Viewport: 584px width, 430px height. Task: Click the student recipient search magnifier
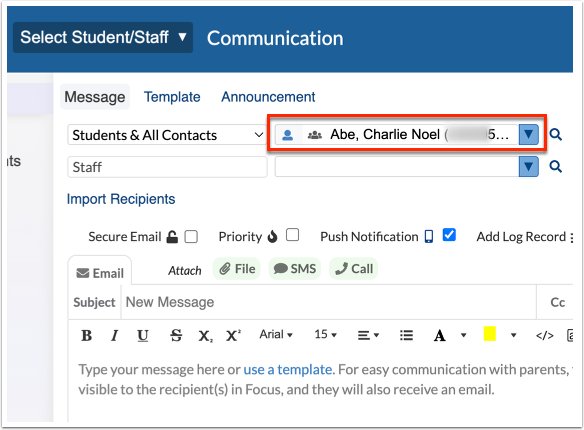point(555,134)
